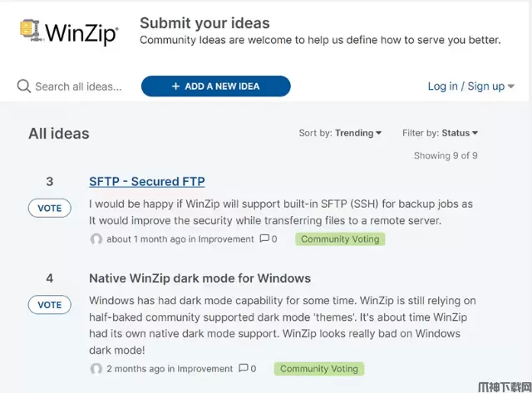
Task: Click the SFTP idea vote count 3
Action: click(50, 182)
